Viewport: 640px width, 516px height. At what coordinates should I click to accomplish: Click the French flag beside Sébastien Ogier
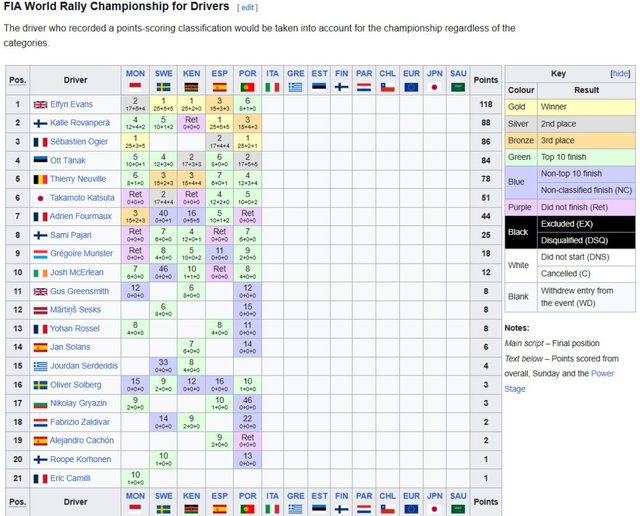point(40,142)
